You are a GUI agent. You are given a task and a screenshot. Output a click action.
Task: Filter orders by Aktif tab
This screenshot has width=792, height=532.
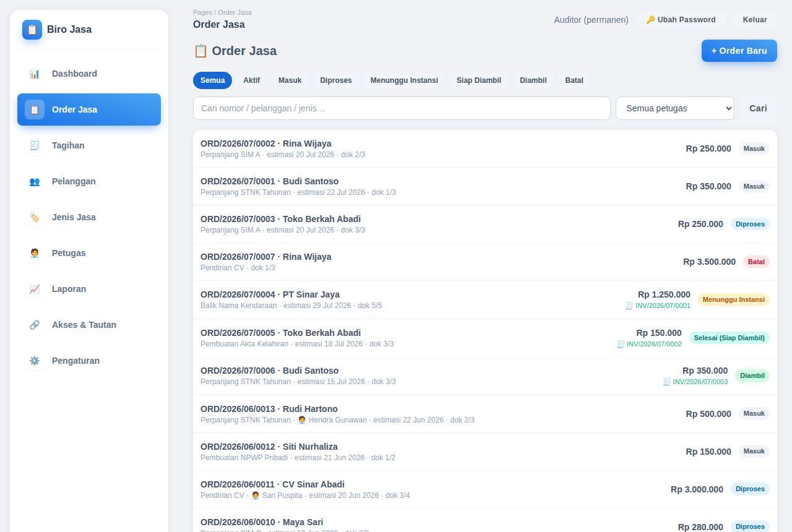pyautogui.click(x=251, y=80)
